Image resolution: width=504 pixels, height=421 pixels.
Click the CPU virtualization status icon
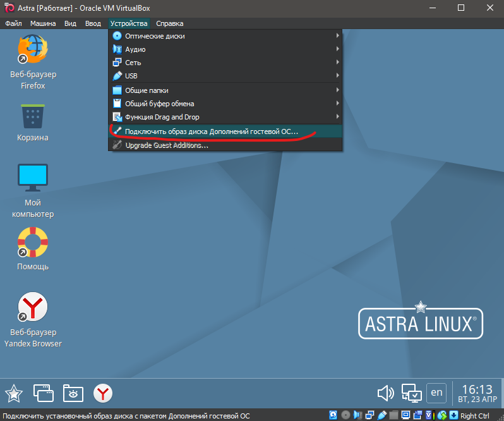[429, 415]
